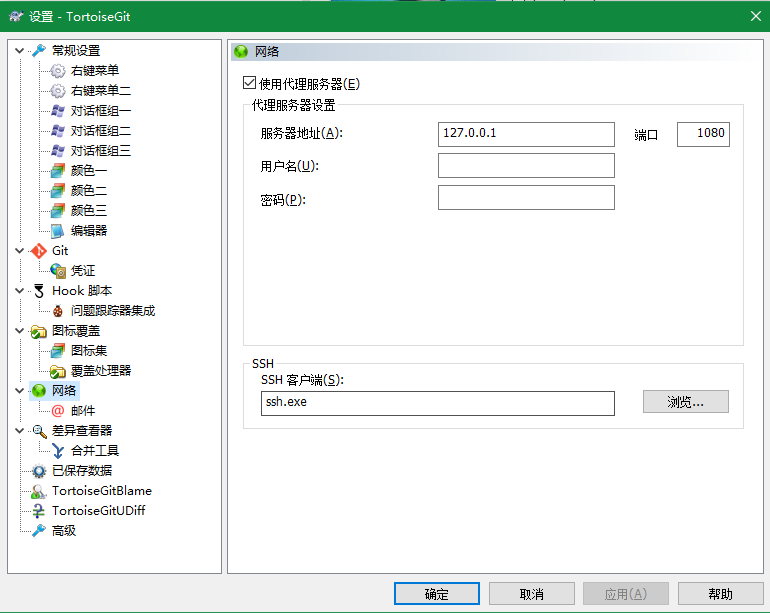Click the notepad icon beside 编辑器
The image size is (770, 613).
58,231
